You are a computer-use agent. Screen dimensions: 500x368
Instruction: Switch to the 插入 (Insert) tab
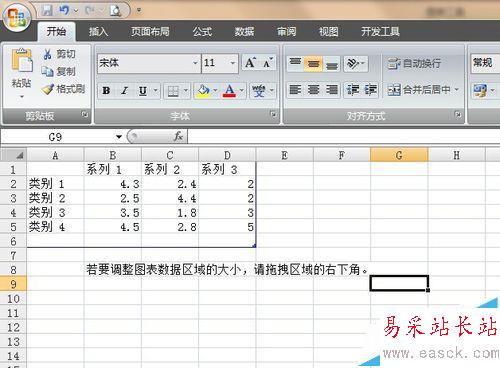98,32
